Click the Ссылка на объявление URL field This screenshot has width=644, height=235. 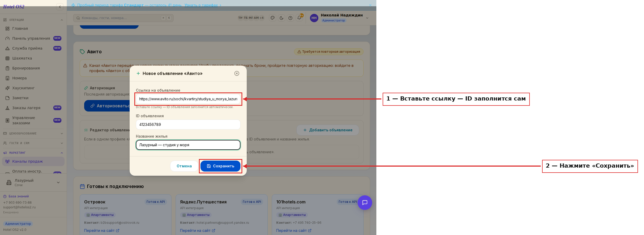pyautogui.click(x=188, y=99)
